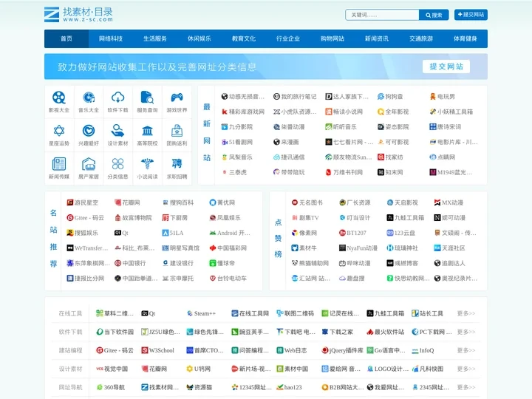Viewport: 532px width, 399px height.
Task: Go to the 首页 tab
Action: [x=66, y=38]
